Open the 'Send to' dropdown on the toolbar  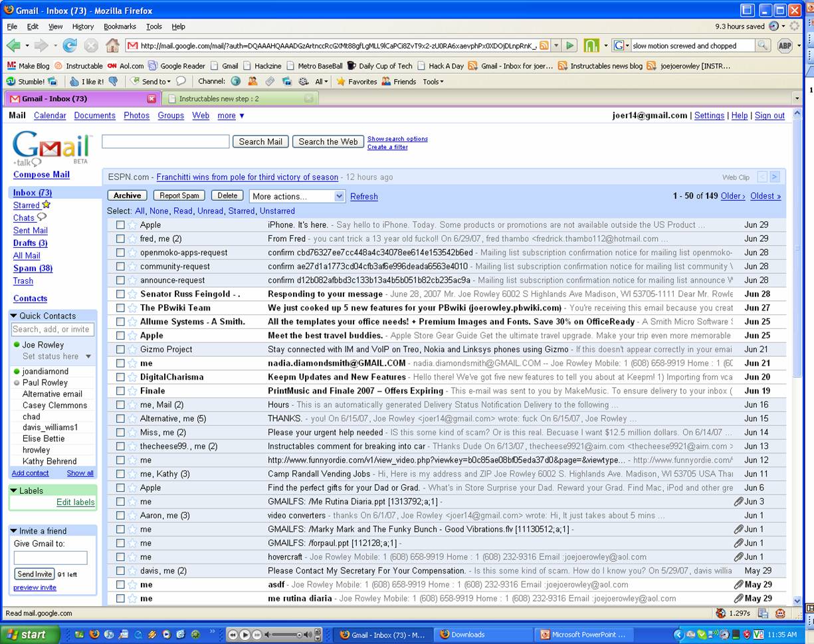point(152,81)
